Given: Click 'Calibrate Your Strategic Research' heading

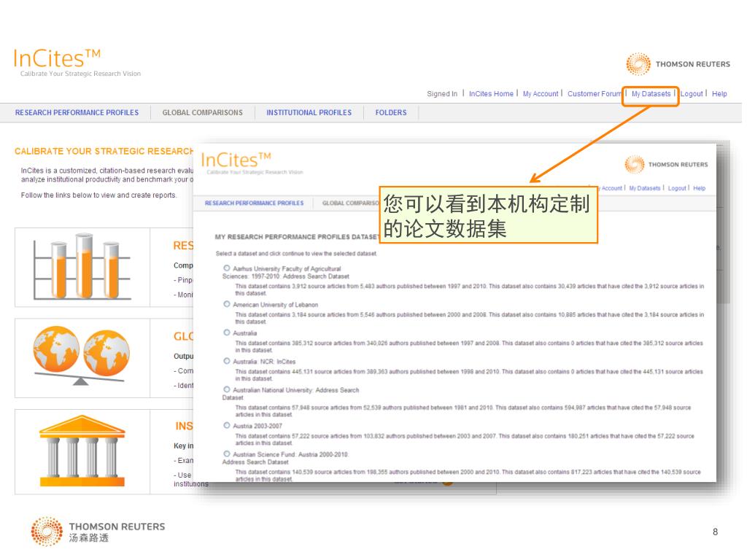Looking at the screenshot, I should click(104, 151).
